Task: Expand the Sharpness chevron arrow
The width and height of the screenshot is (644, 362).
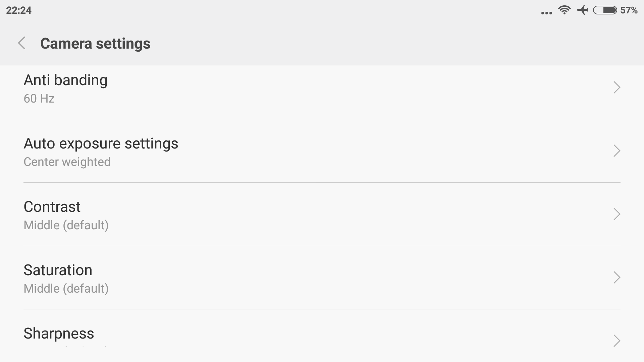Action: (616, 341)
